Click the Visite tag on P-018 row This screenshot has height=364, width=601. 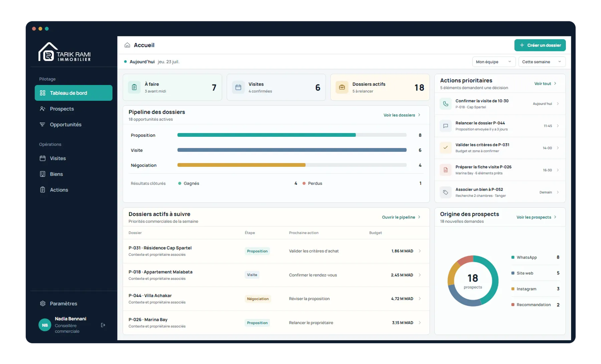[x=252, y=275]
